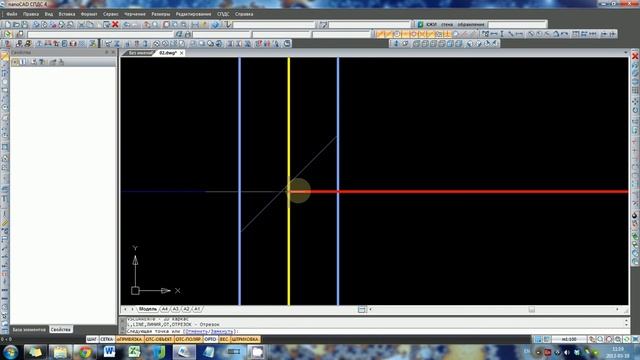Toggle ОТС-ОБЪЕКТ object tracking
640x360 pixels.
pyautogui.click(x=159, y=339)
